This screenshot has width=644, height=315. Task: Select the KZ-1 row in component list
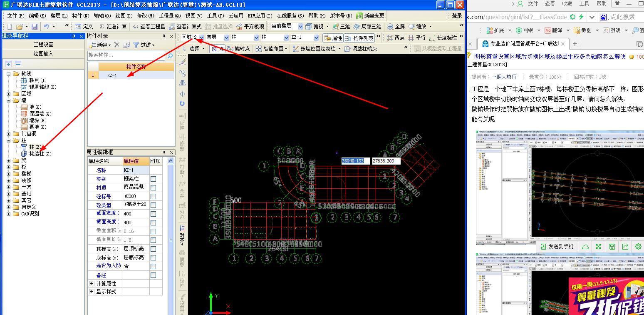pyautogui.click(x=131, y=75)
